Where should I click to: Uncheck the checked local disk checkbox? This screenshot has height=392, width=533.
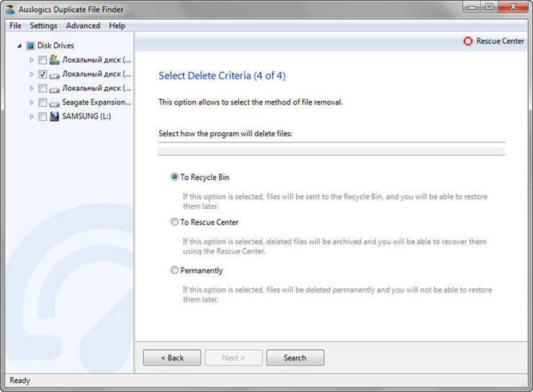[x=42, y=74]
